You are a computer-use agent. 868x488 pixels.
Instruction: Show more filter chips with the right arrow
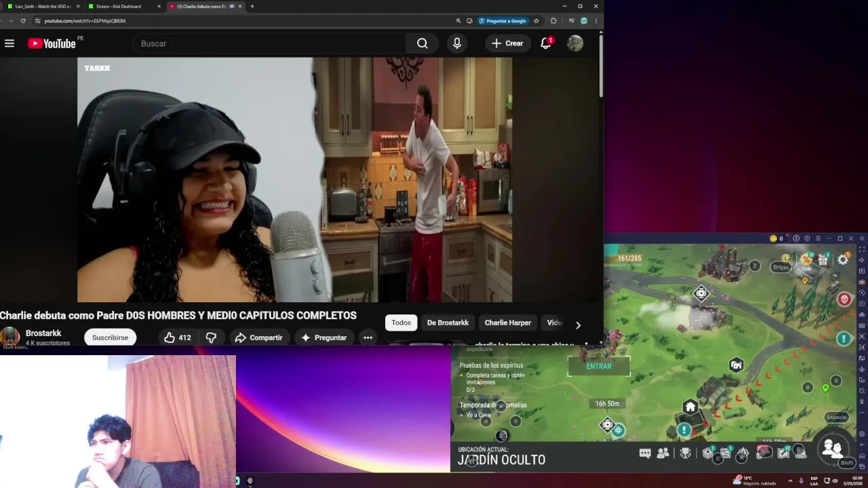click(578, 325)
